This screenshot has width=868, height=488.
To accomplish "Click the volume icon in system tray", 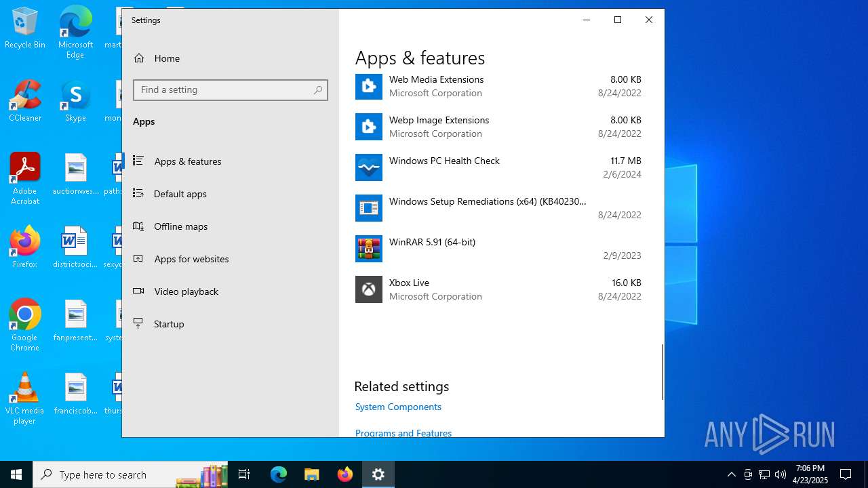I will click(x=781, y=474).
